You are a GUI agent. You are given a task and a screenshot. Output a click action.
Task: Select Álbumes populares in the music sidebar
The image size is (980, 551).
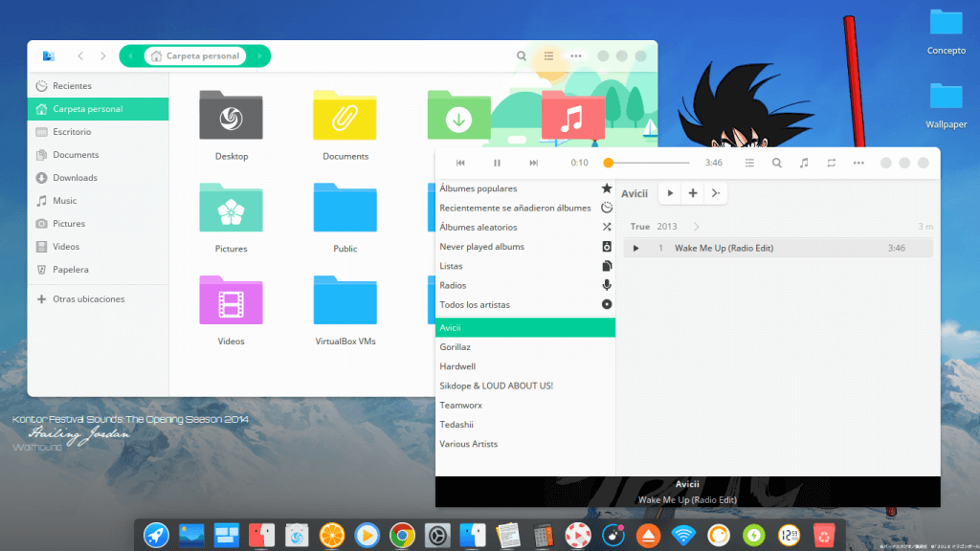pyautogui.click(x=525, y=188)
